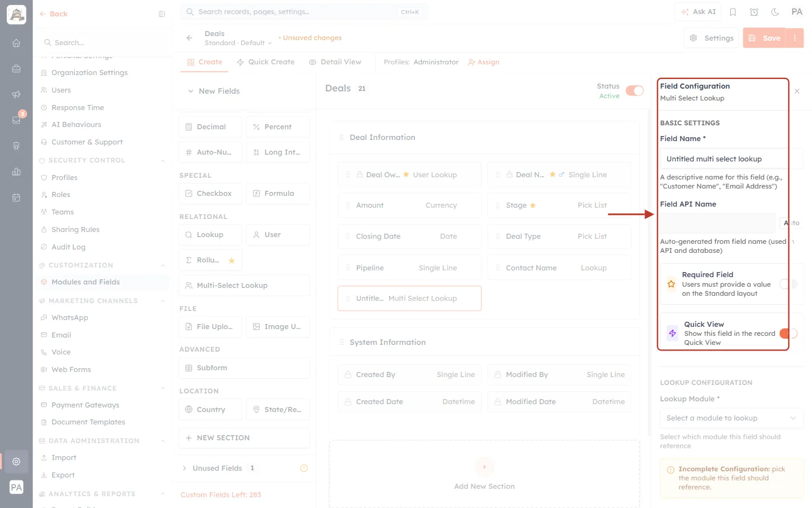Disable the Quick View toggle
Screen dimensions: 812x508
(788, 334)
